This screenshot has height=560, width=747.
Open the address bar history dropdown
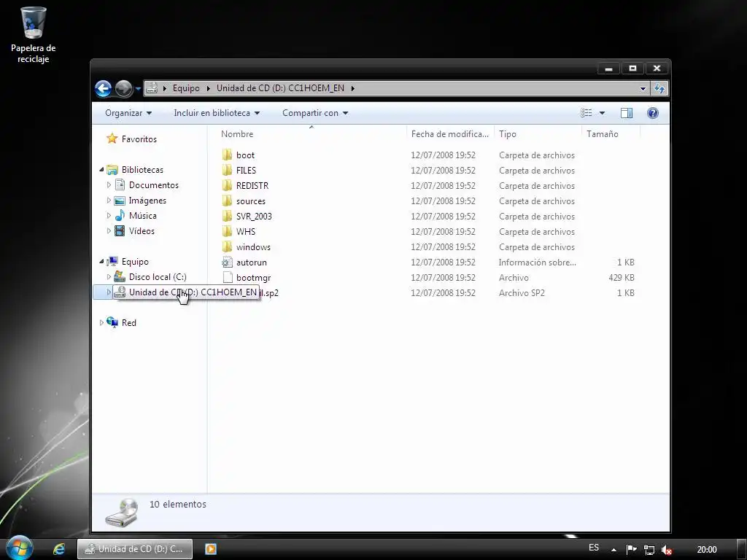coord(643,88)
